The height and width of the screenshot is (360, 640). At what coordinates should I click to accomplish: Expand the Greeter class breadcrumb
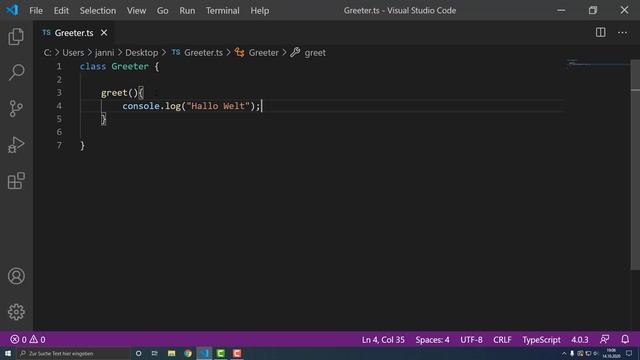tap(263, 52)
